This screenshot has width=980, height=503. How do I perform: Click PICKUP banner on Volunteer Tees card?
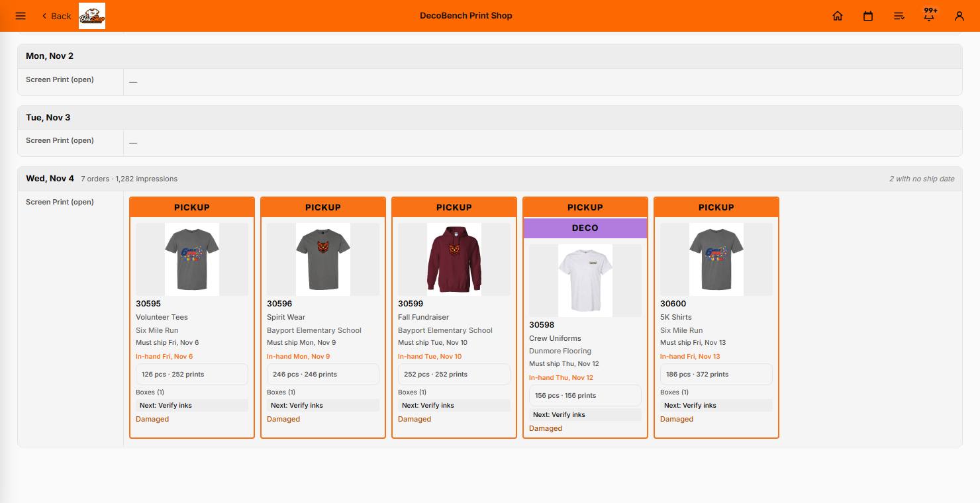point(192,207)
